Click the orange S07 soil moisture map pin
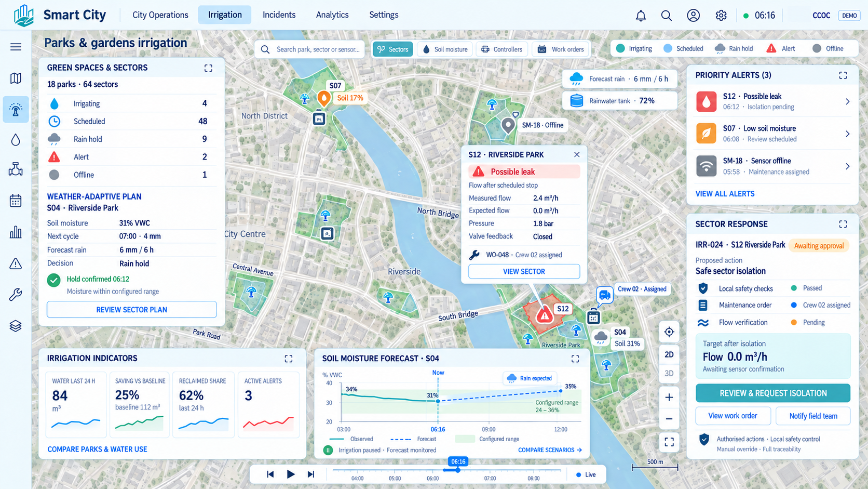The width and height of the screenshot is (868, 489). coord(323,98)
